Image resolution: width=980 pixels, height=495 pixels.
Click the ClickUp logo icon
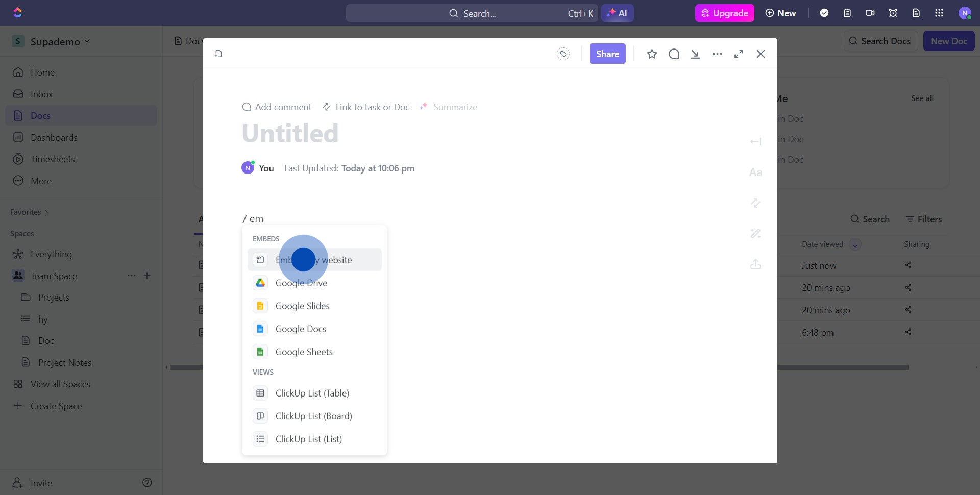pos(18,13)
